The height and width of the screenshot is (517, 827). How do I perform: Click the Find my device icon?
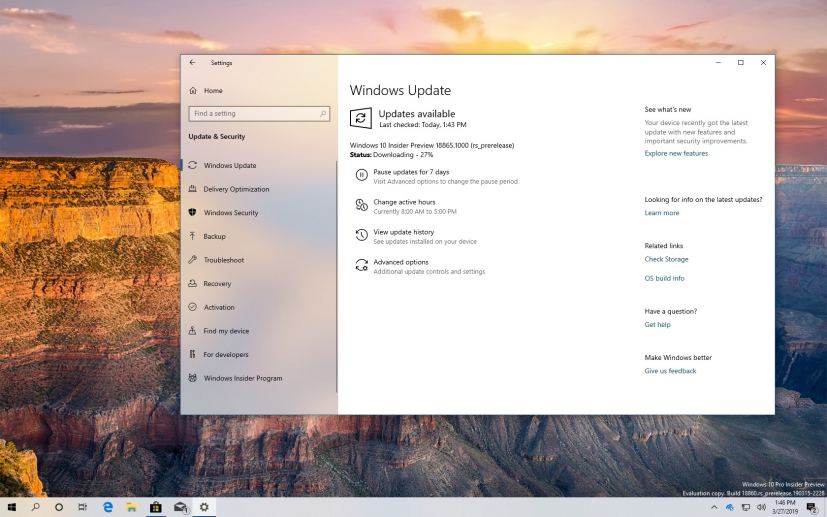pos(193,330)
